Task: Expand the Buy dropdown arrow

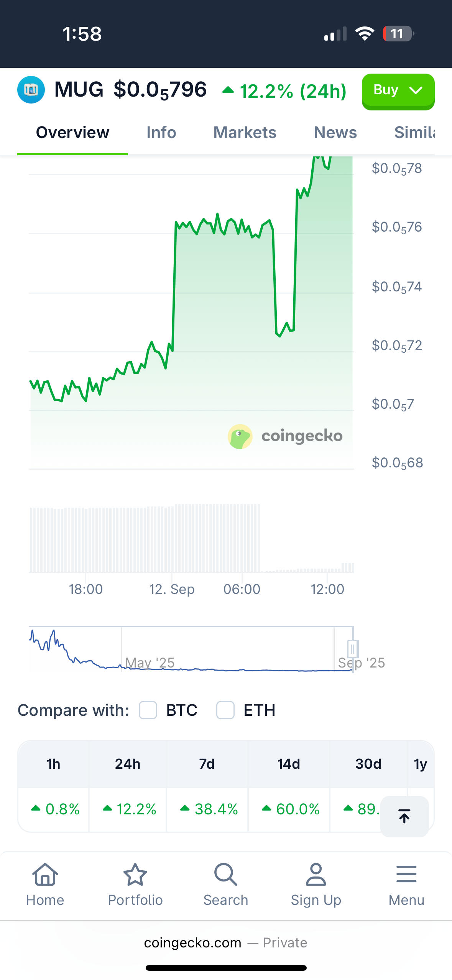Action: pyautogui.click(x=416, y=90)
